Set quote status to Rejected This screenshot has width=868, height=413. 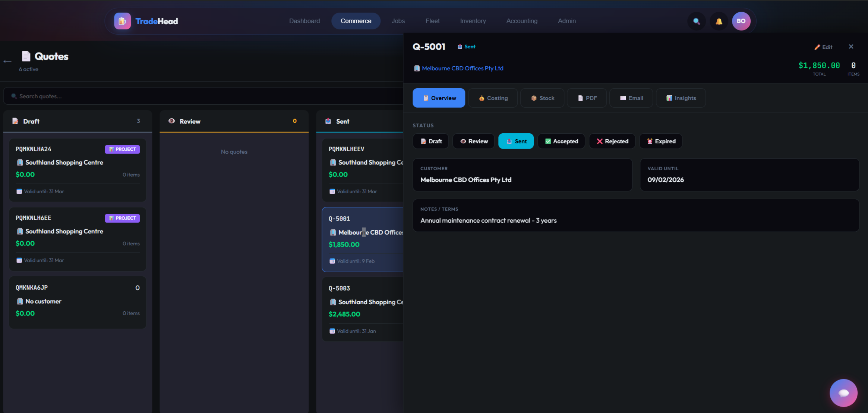click(612, 141)
